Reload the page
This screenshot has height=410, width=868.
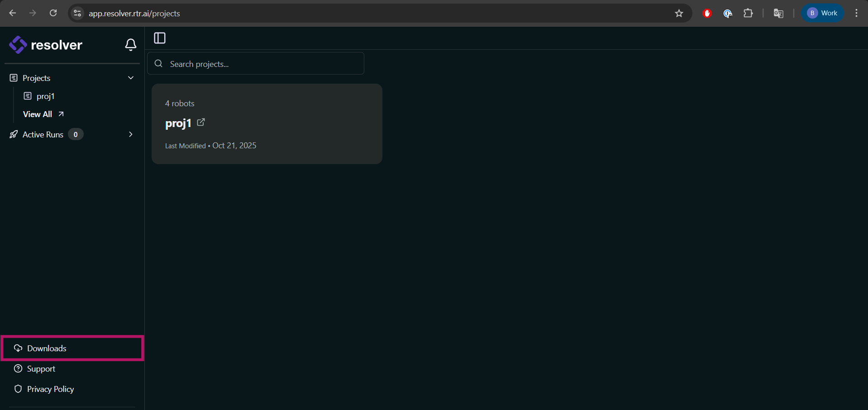point(53,13)
